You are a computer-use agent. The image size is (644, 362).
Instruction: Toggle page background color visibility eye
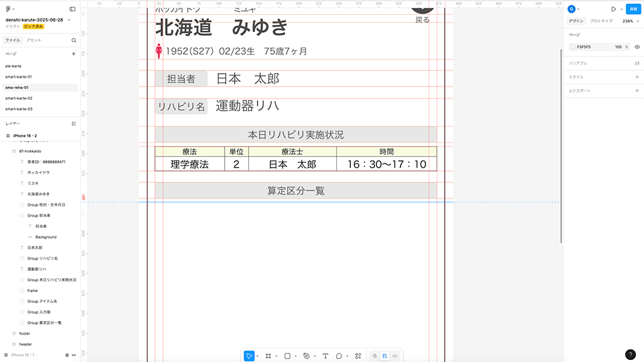(637, 47)
